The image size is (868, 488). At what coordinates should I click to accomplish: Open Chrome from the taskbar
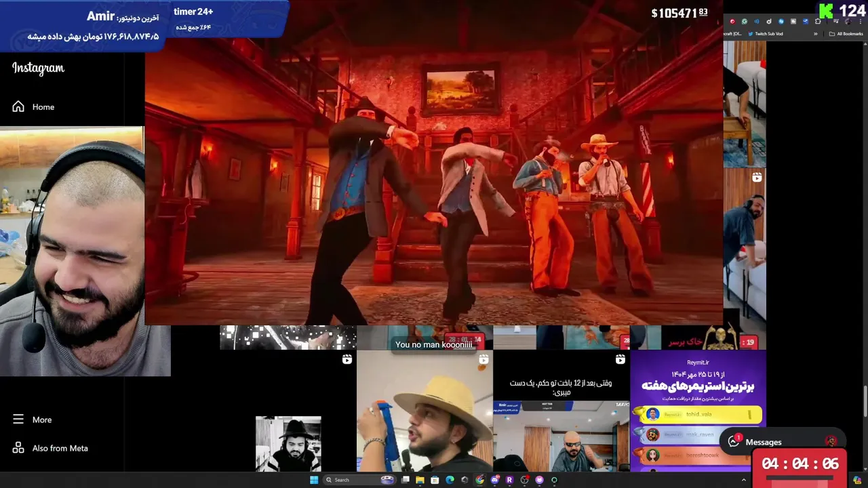479,480
